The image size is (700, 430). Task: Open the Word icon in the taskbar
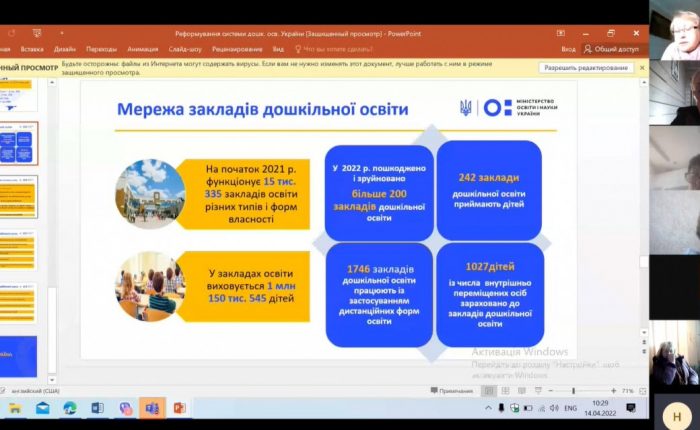(97, 408)
